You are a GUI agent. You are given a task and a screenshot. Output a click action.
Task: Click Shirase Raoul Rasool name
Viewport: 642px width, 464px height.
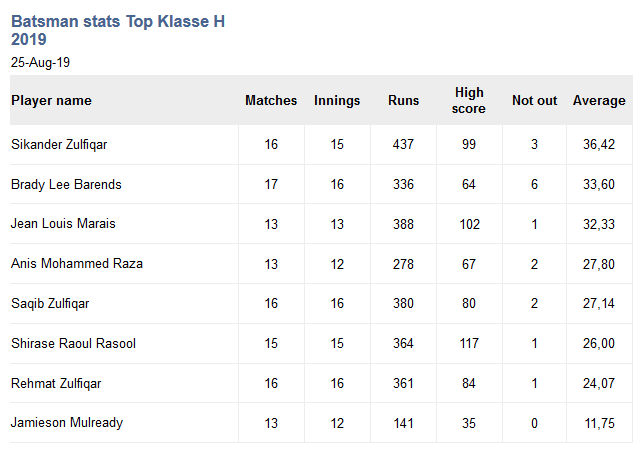73,343
